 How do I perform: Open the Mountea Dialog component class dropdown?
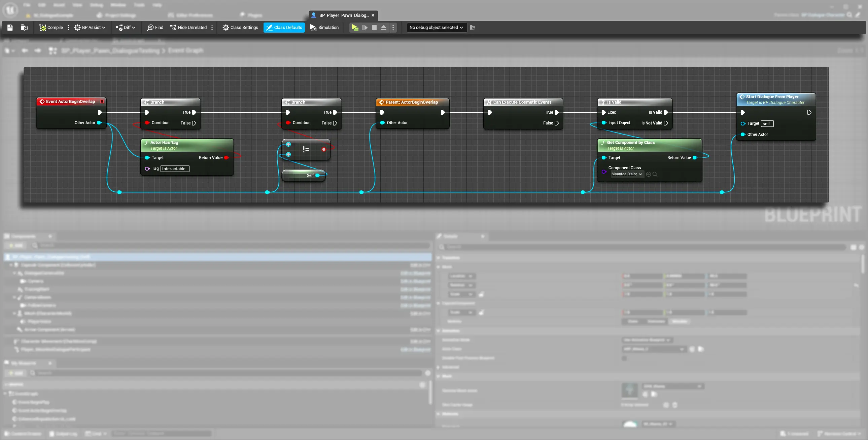click(627, 174)
